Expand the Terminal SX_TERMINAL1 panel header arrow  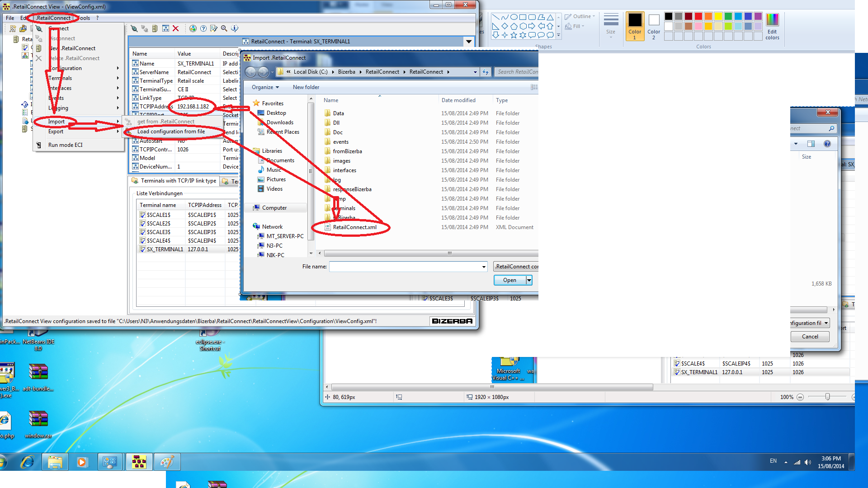(x=469, y=42)
